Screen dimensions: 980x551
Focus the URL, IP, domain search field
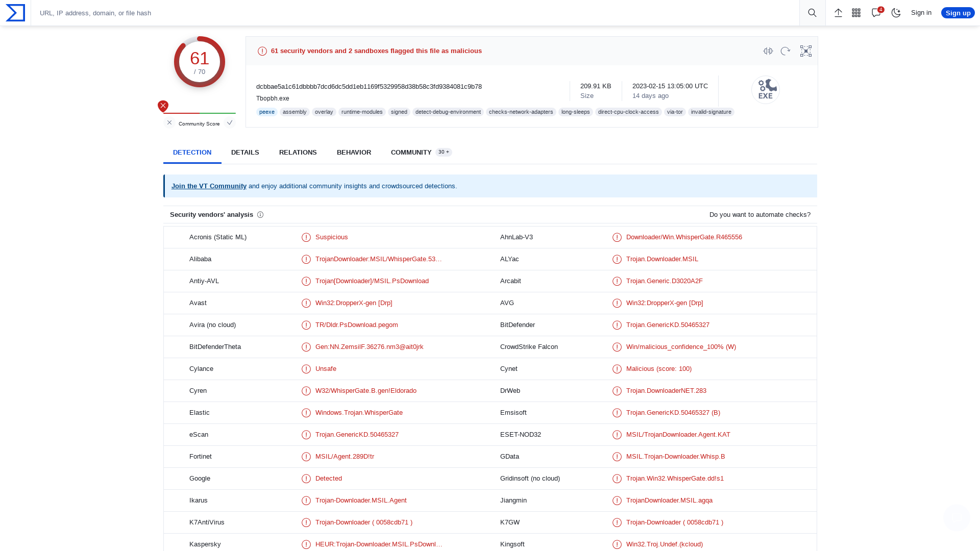pos(415,13)
